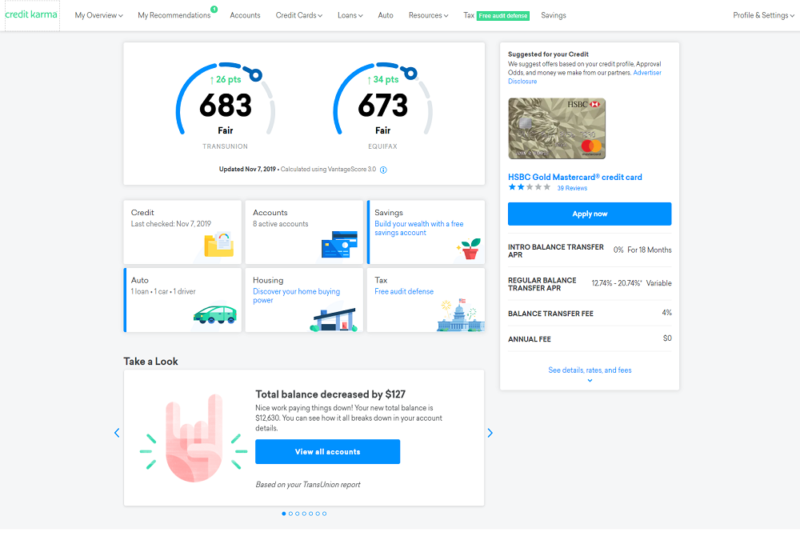Open the Housing house illustration
The image size is (800, 560).
point(334,317)
